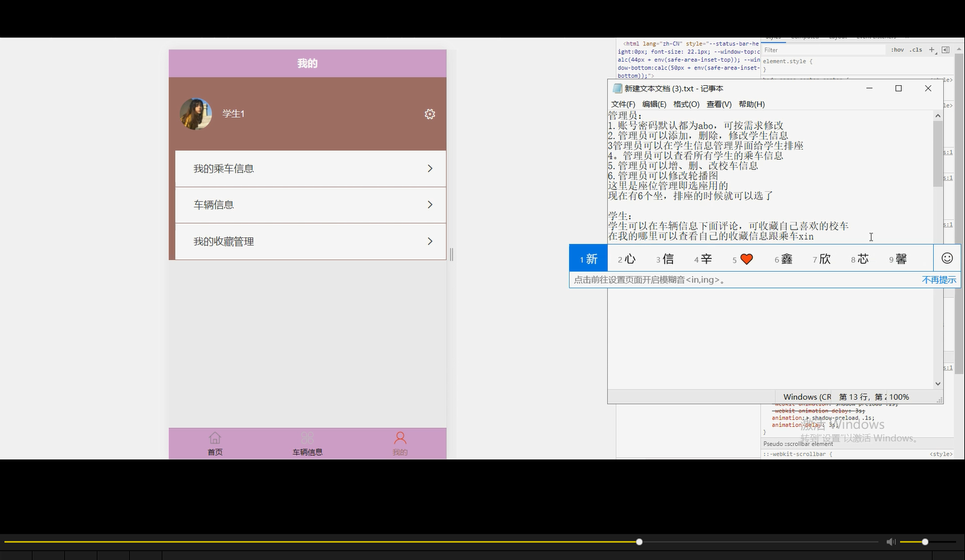
Task: Maximize the Notepad window
Action: [899, 88]
